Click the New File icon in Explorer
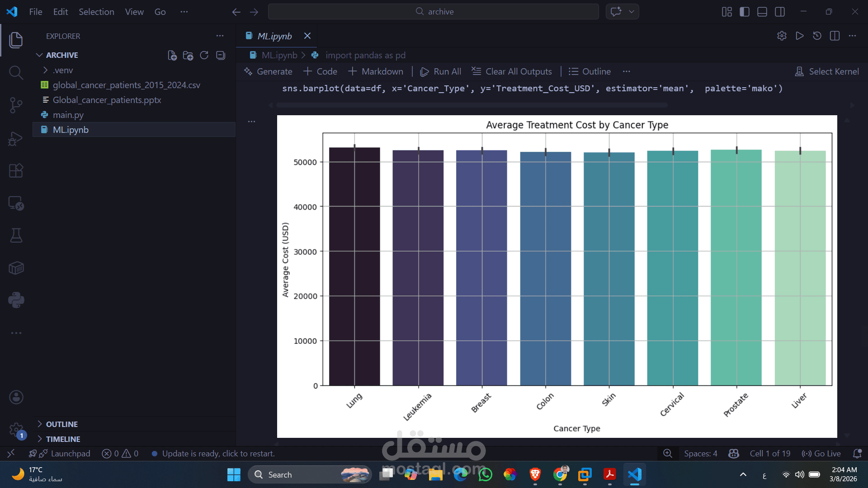This screenshot has height=488, width=868. click(172, 55)
